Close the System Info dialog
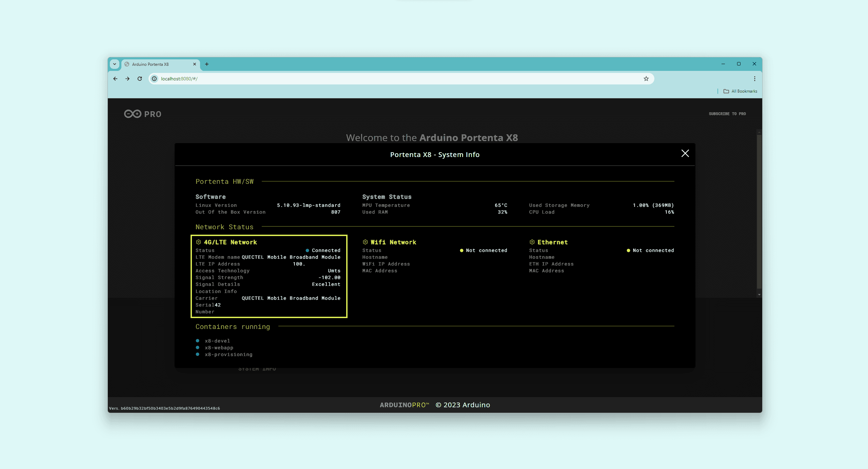868x469 pixels. click(x=685, y=154)
